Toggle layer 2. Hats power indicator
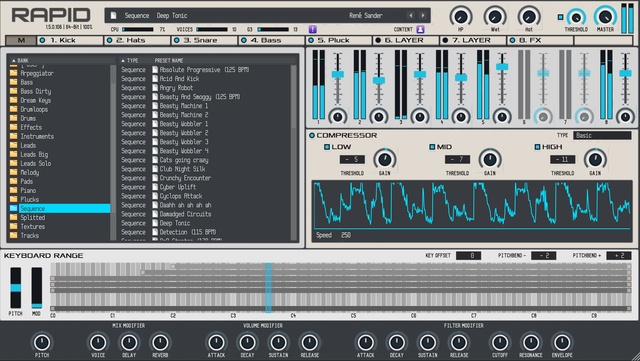640x361 pixels. pyautogui.click(x=109, y=40)
